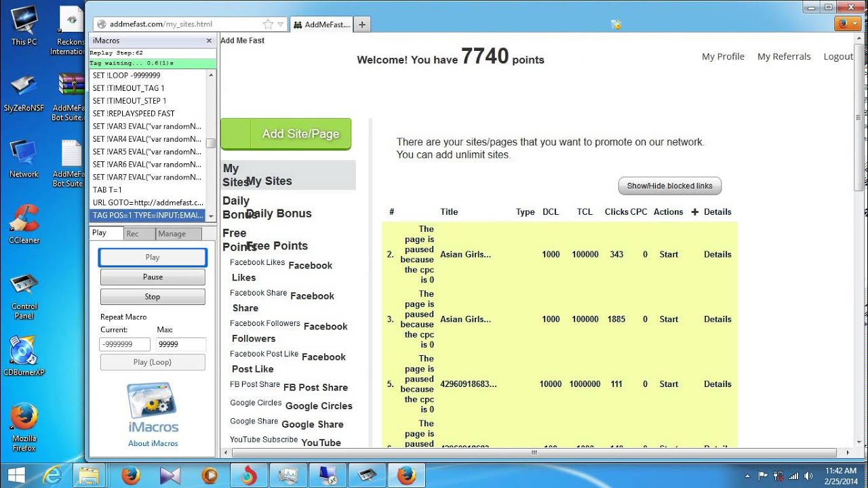Open the Windows Start button
This screenshot has height=488, width=868.
(x=16, y=475)
